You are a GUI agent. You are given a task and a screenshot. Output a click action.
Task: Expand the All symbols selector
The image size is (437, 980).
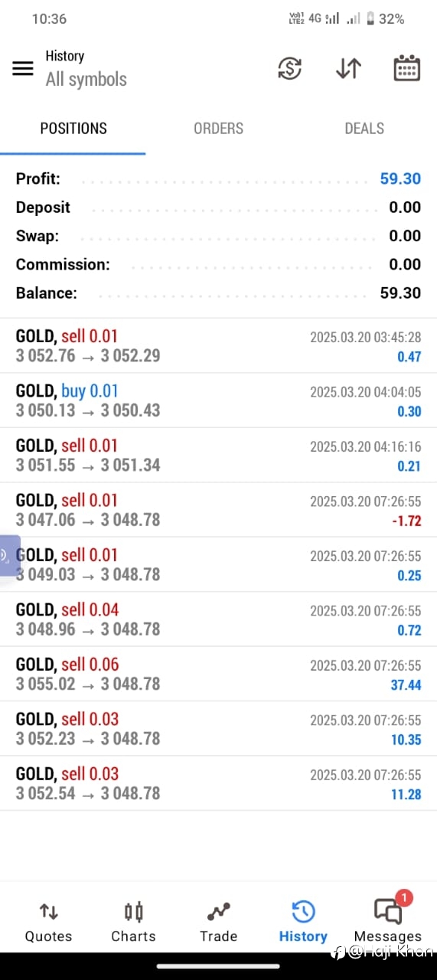[x=86, y=80]
